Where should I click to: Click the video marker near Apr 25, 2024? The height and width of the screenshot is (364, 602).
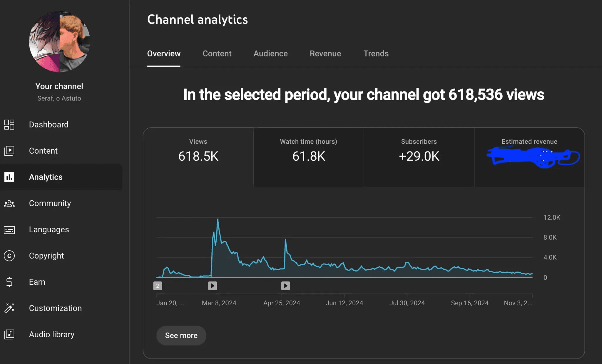pos(285,286)
